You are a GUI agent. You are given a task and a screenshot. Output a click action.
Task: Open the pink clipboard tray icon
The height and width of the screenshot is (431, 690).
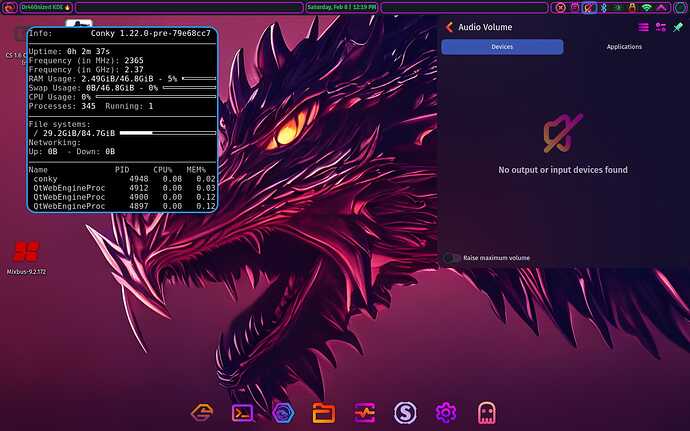pos(575,7)
